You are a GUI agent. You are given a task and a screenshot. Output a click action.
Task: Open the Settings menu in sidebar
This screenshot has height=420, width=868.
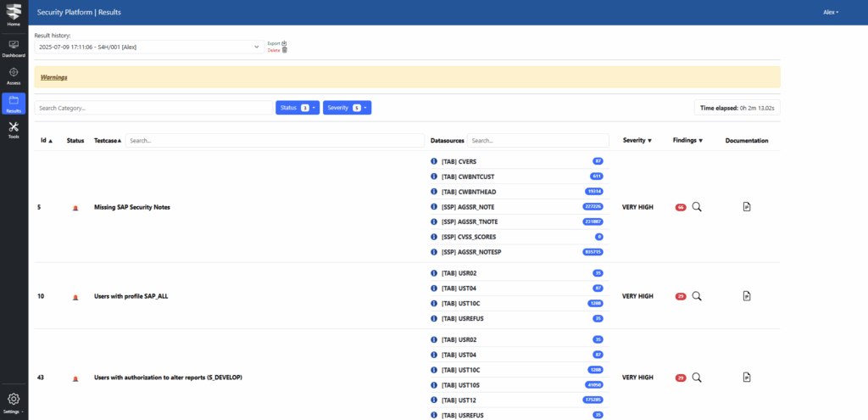(14, 401)
